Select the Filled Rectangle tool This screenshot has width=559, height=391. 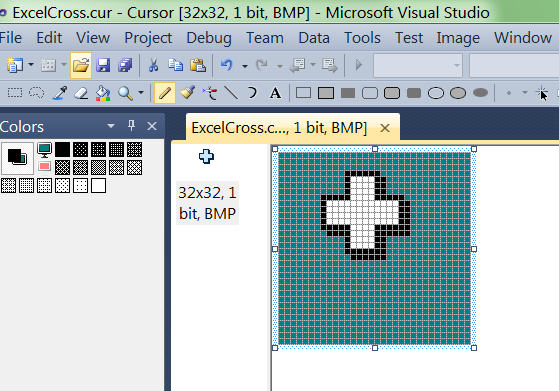(x=348, y=93)
